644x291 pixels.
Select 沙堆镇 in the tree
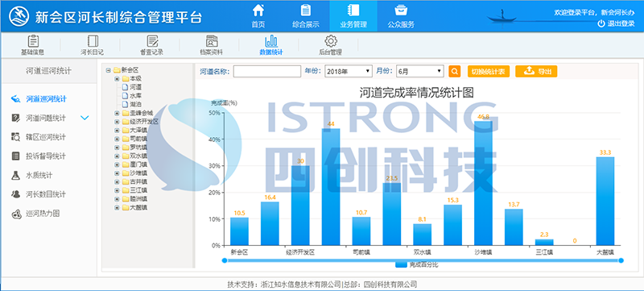pos(138,173)
